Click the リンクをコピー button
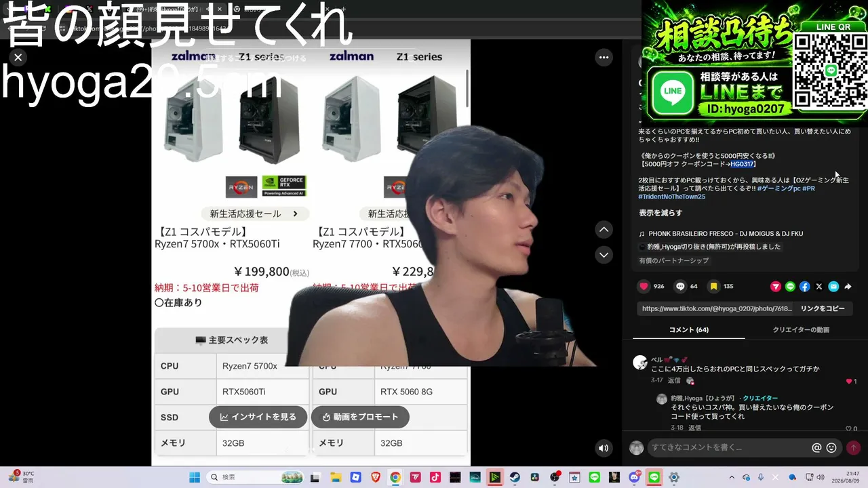868x488 pixels. [x=823, y=308]
